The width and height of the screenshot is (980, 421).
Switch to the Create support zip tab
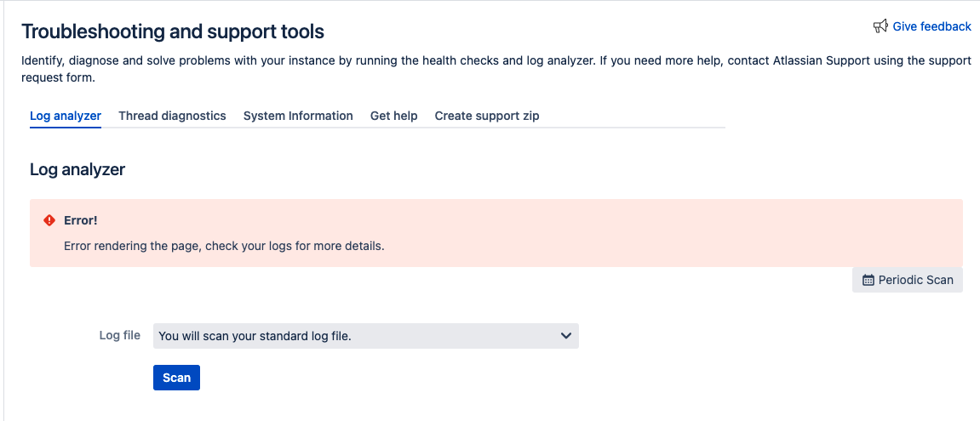point(487,116)
